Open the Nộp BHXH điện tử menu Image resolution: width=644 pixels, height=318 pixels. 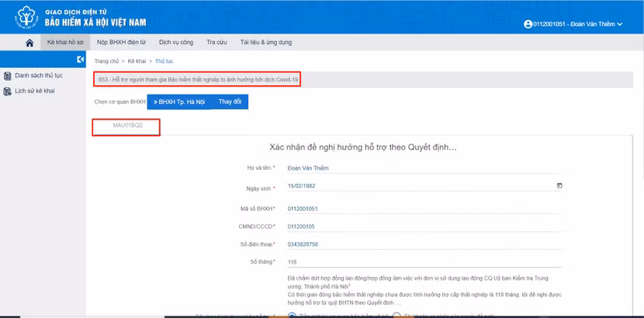point(121,43)
